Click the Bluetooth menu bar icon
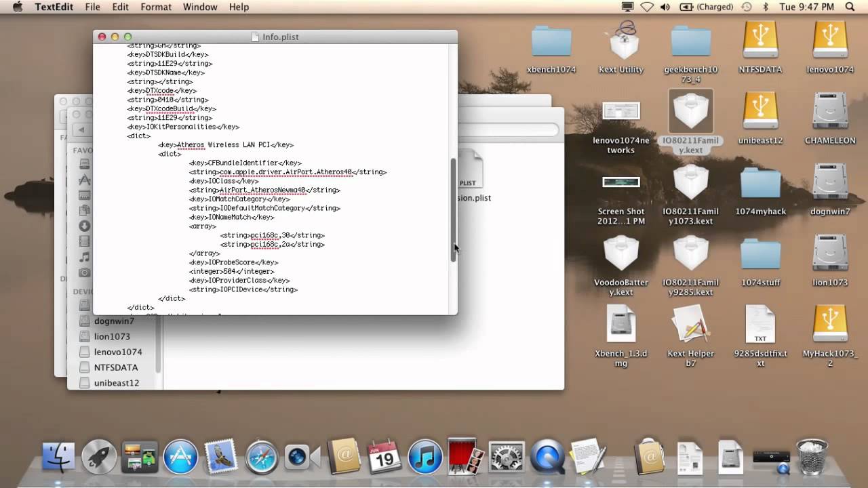Screen dimensions: 868x488 766,7
